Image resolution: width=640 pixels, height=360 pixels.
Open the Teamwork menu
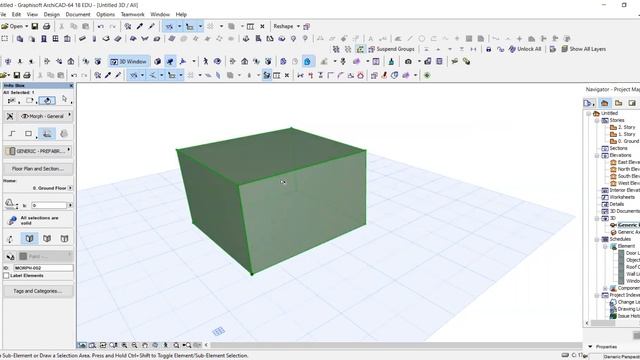tap(133, 14)
